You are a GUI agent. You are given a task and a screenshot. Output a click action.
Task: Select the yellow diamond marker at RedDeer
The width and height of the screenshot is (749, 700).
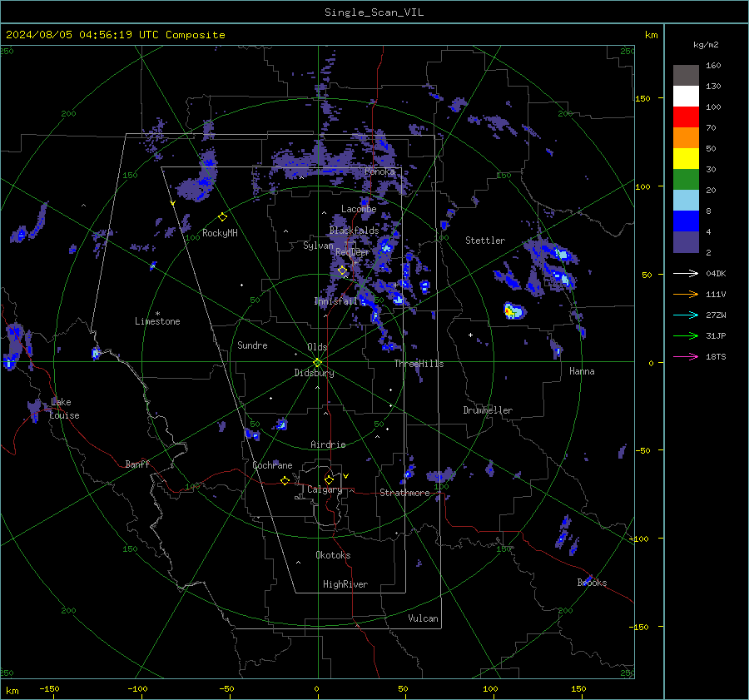pyautogui.click(x=342, y=271)
